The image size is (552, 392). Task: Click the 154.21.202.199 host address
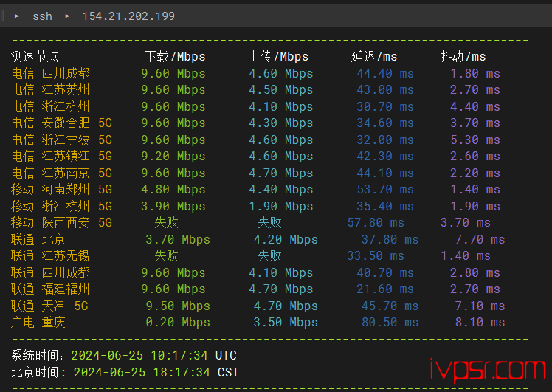[x=128, y=16]
